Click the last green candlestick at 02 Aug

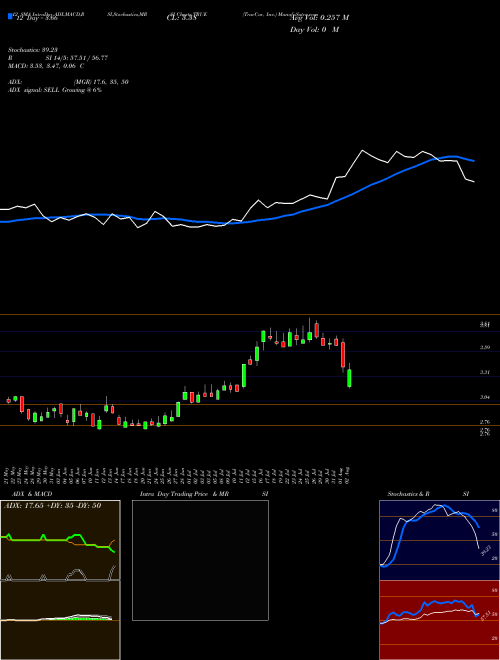point(349,378)
